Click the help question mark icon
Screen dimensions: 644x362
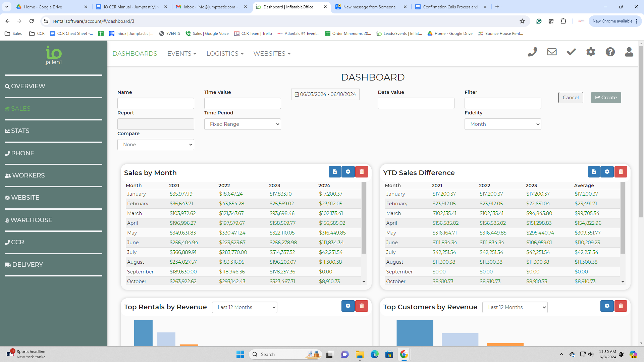(610, 52)
